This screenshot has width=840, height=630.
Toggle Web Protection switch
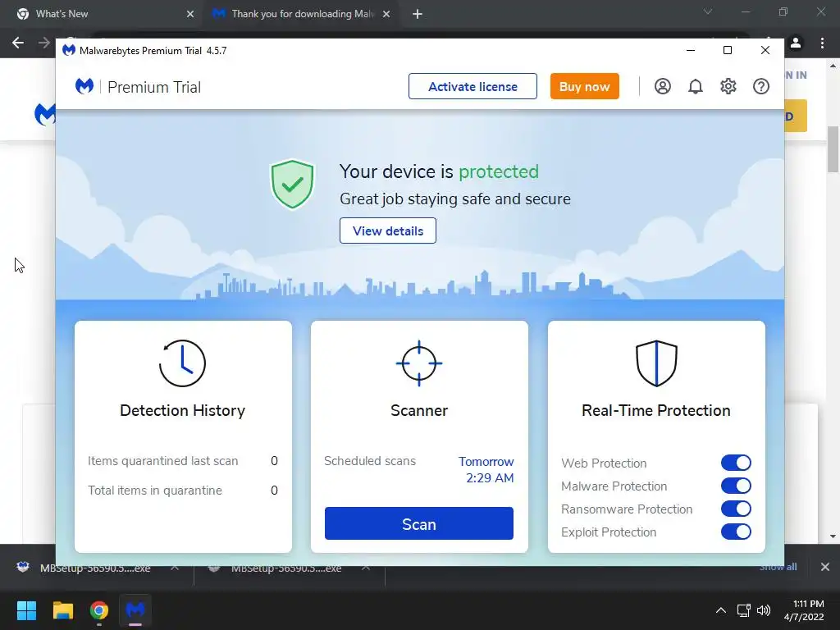click(x=736, y=463)
